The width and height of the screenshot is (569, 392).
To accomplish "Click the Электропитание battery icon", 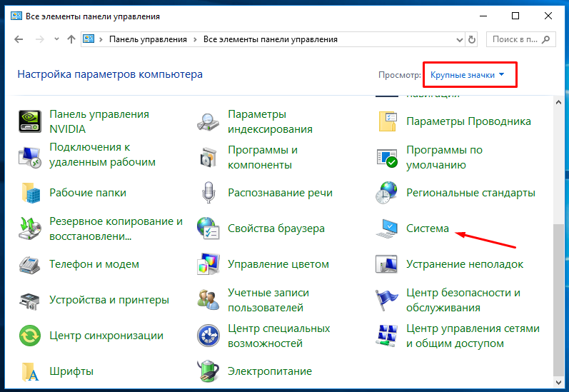I will tap(208, 371).
